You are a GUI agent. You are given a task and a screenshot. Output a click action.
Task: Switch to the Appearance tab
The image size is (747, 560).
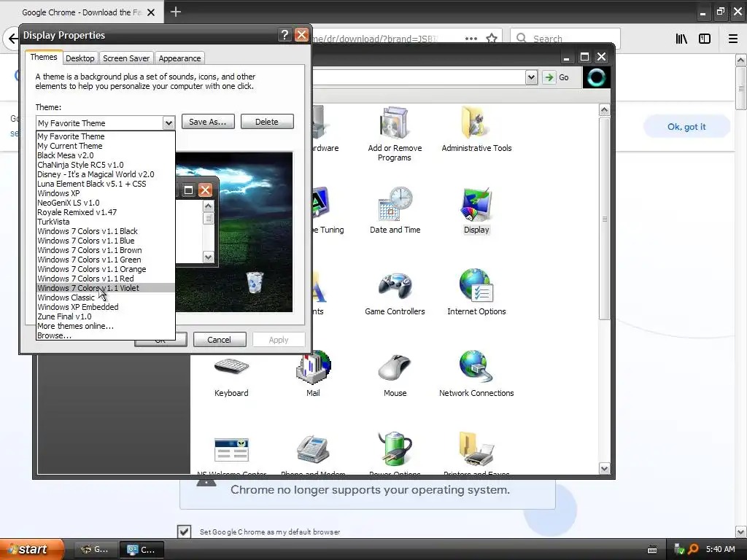pyautogui.click(x=179, y=58)
